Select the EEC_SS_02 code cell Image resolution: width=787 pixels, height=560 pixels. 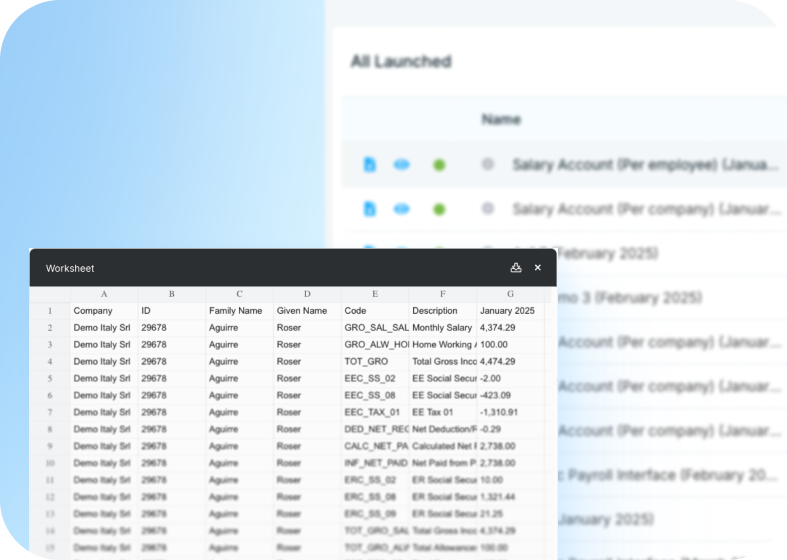pyautogui.click(x=375, y=378)
